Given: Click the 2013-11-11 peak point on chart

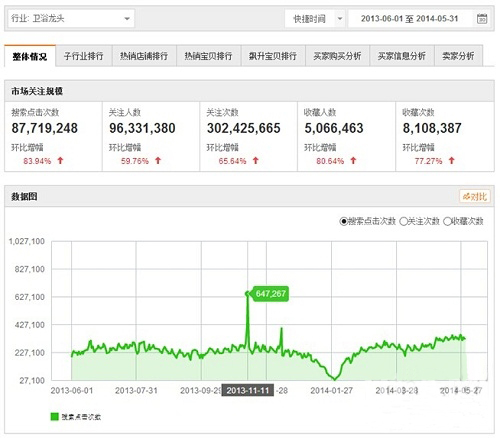Looking at the screenshot, I should 247,293.
